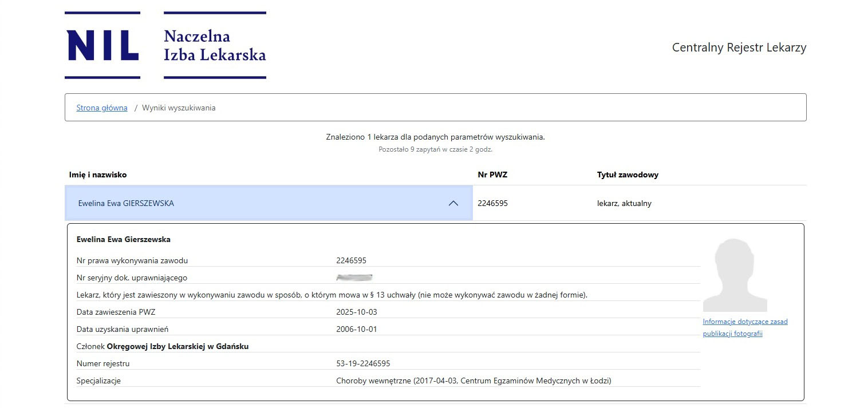
Task: Click PWZ number 2246595 in the result row
Action: tap(493, 203)
